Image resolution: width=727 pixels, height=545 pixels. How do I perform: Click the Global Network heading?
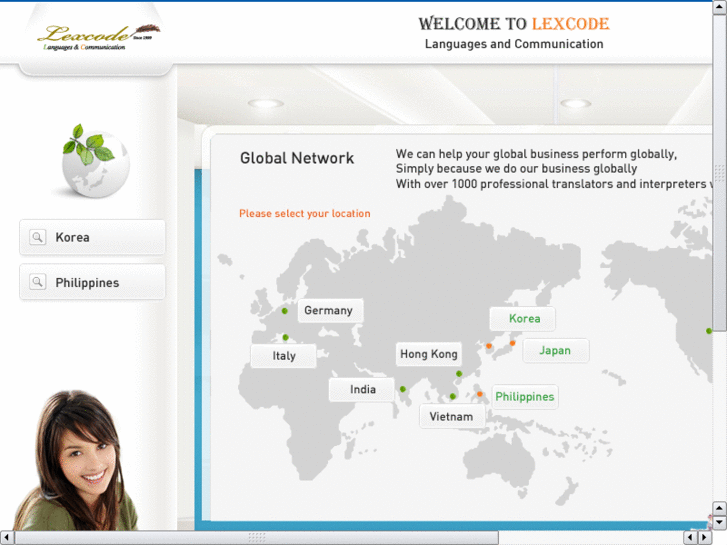point(297,158)
